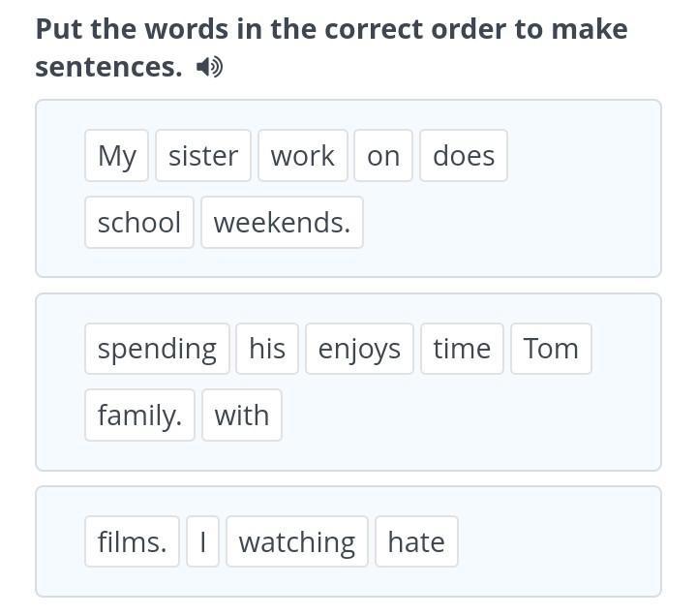Select the "I" word tile
This screenshot has height=616, width=697.
(x=203, y=542)
